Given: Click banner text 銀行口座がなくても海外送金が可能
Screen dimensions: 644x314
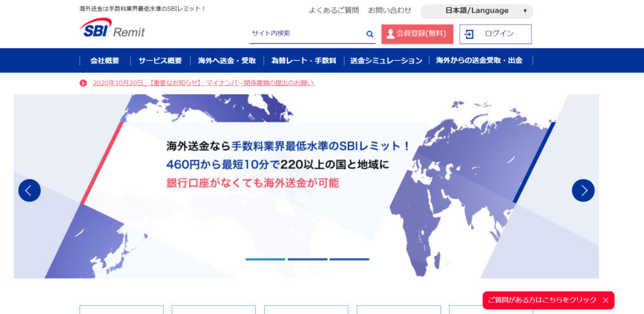Looking at the screenshot, I should point(253,183).
